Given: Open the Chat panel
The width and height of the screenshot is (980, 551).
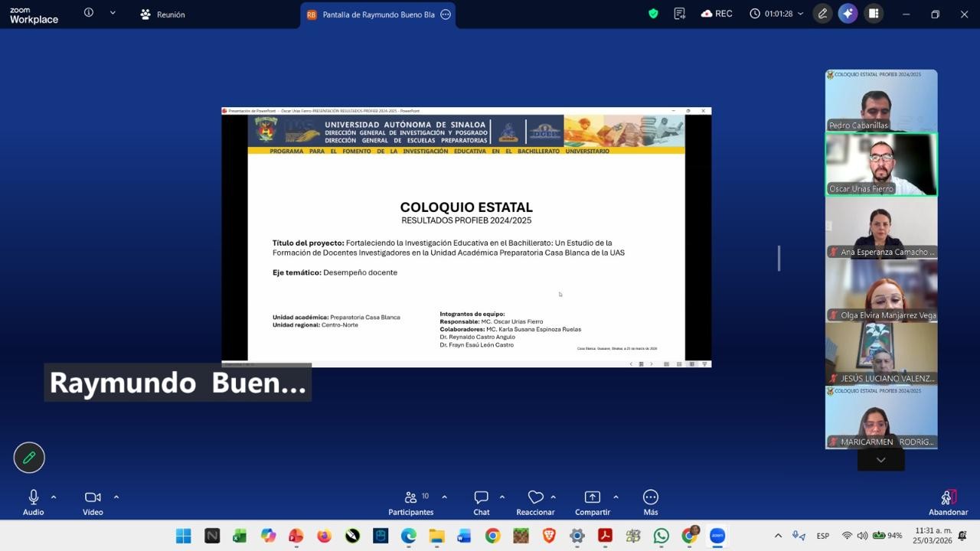Looking at the screenshot, I should pyautogui.click(x=481, y=501).
